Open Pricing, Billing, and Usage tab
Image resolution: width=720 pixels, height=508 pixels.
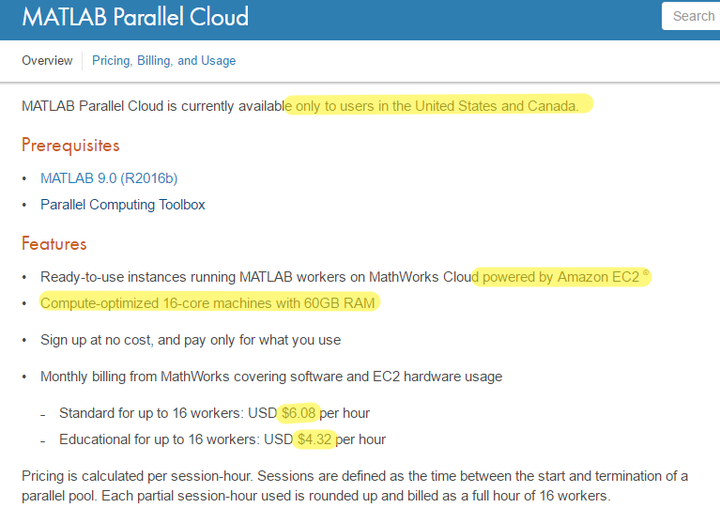(164, 61)
